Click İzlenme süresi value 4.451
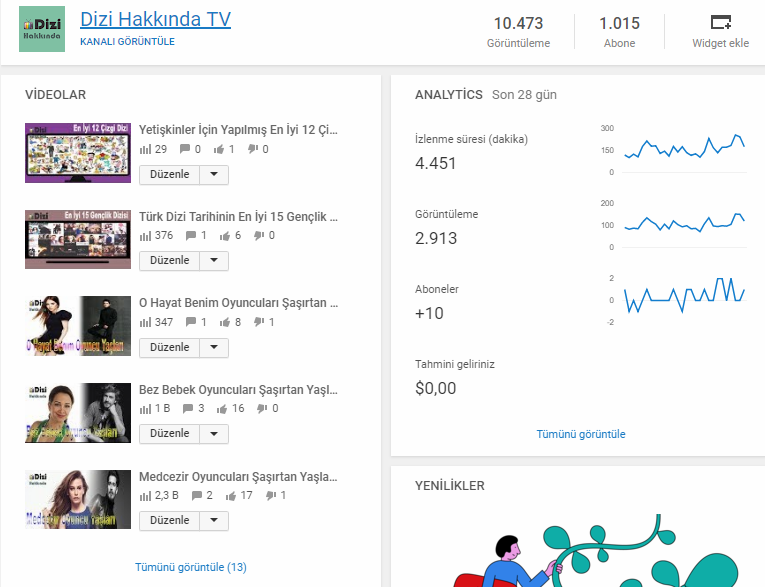Screen dimensions: 765x587 [436, 163]
